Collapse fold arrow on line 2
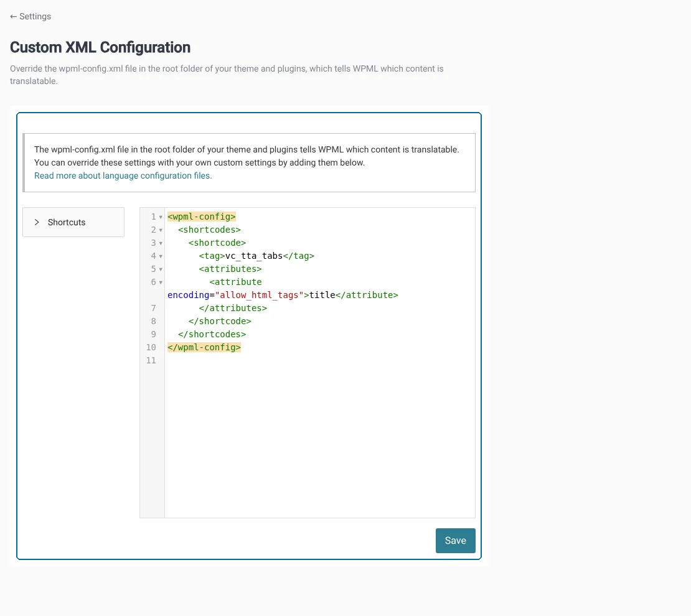Screen dimensions: 691x616 [161, 230]
